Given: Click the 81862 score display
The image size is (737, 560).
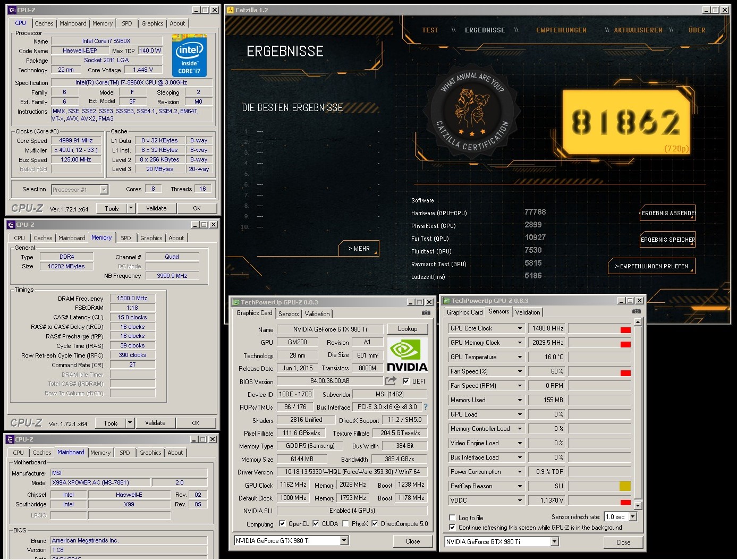Looking at the screenshot, I should point(626,122).
